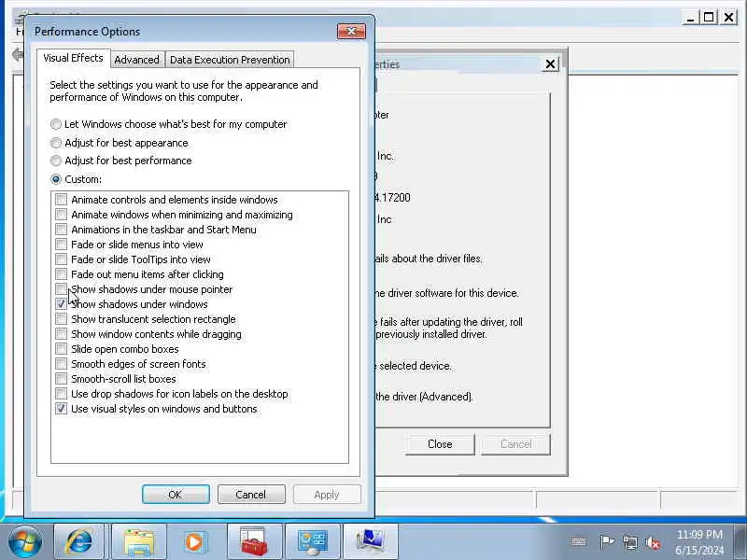
Task: Enable Show window contents while dragging
Action: tap(61, 334)
